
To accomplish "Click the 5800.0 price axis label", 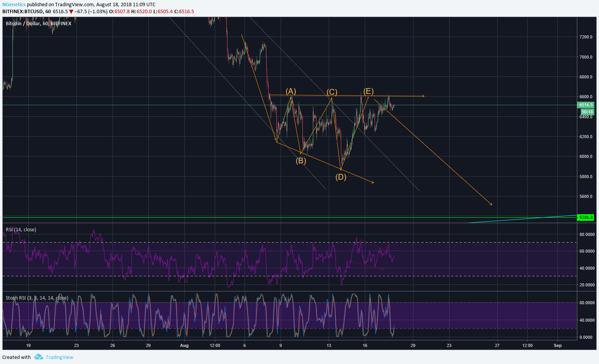I will click(586, 177).
